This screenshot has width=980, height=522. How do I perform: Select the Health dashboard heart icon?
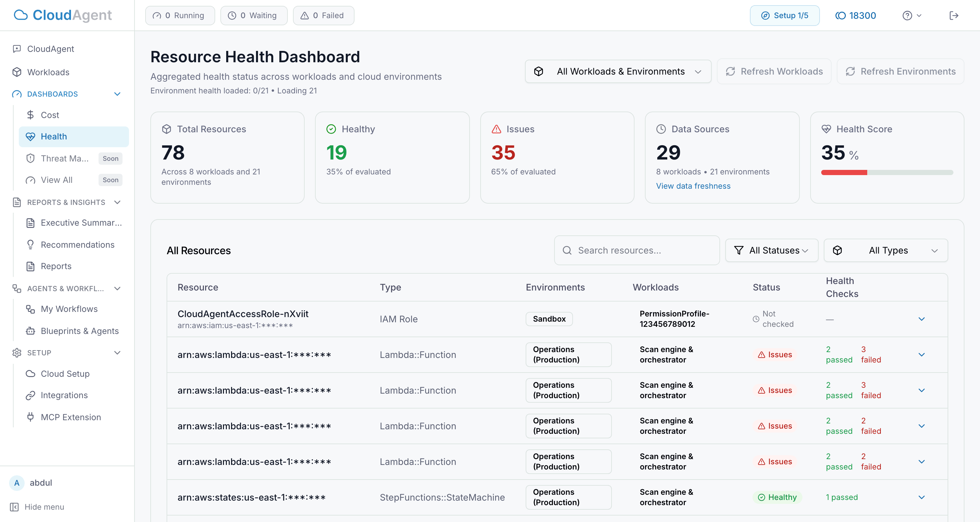coord(31,136)
